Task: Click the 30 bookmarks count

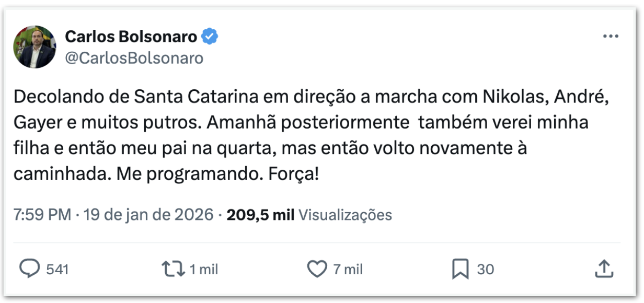Action: click(486, 270)
